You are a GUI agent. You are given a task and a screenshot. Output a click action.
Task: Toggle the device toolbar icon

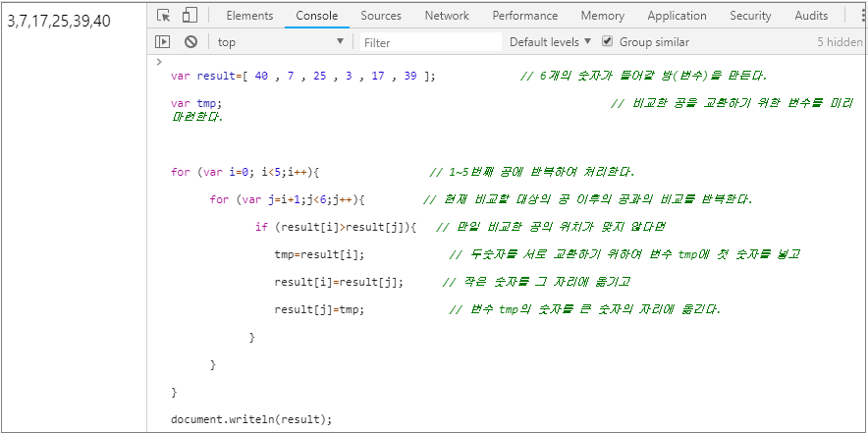pos(190,16)
